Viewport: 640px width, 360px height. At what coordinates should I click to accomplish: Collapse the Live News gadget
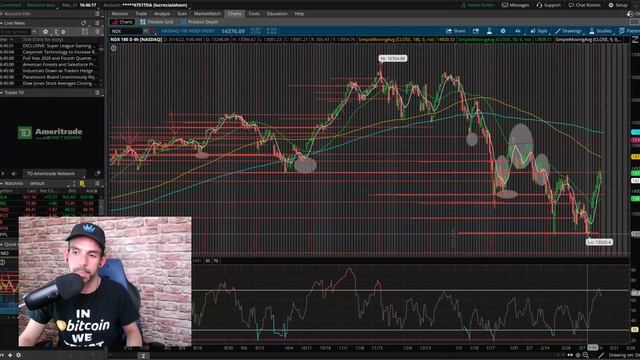pos(2,23)
